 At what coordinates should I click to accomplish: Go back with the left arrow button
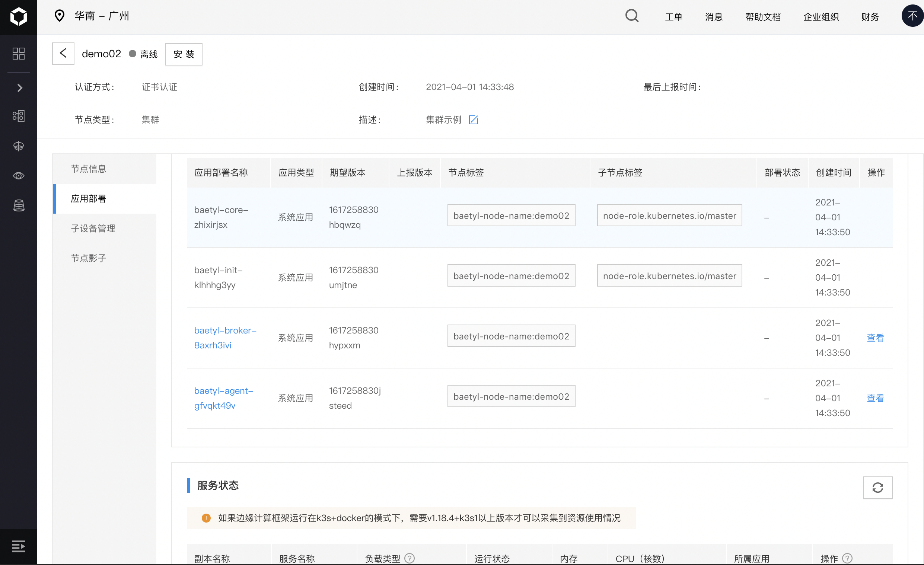tap(63, 54)
